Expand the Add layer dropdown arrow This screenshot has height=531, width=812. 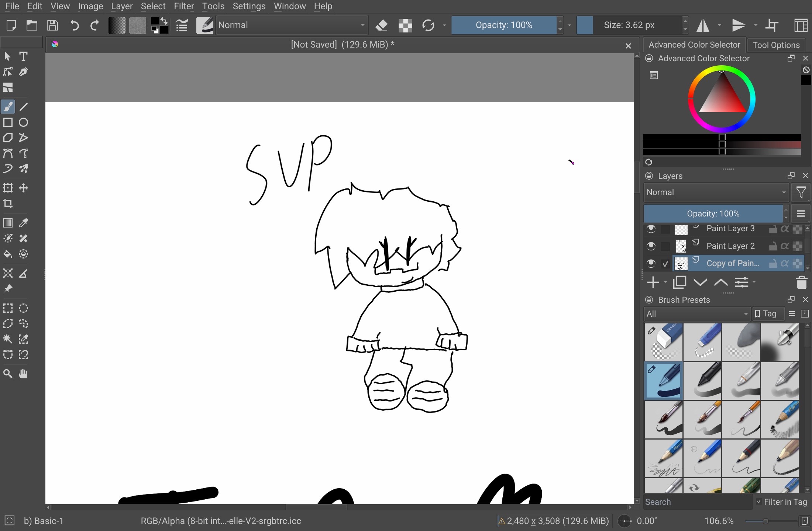[665, 282]
